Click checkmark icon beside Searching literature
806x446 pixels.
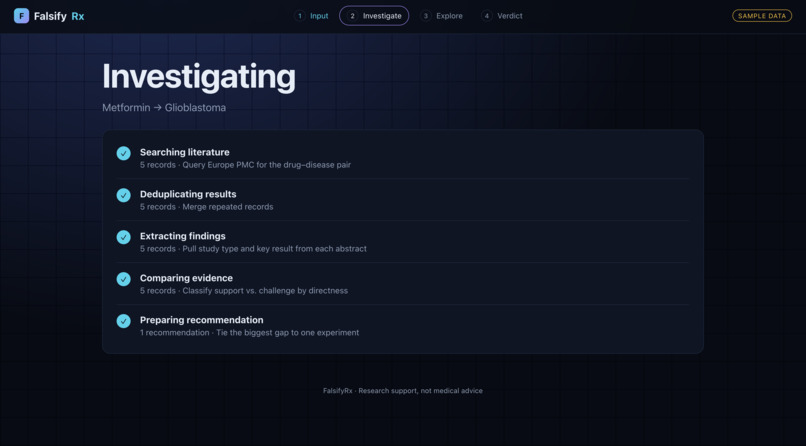coord(123,153)
